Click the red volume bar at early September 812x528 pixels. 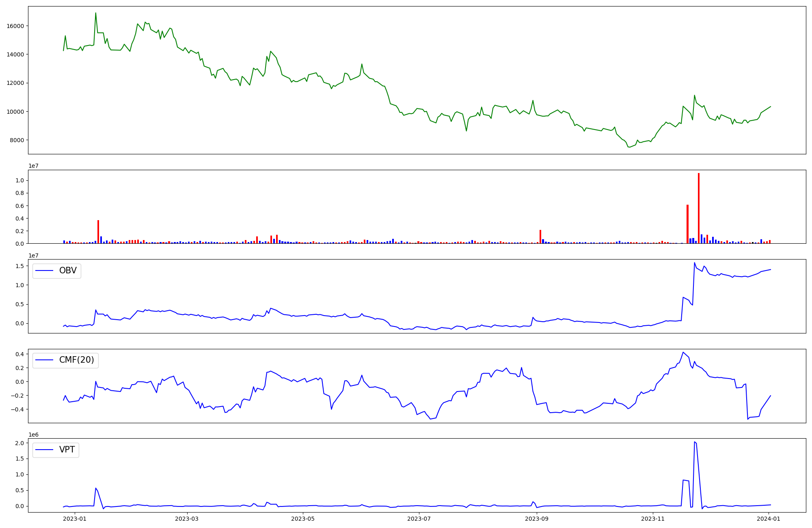pos(540,237)
